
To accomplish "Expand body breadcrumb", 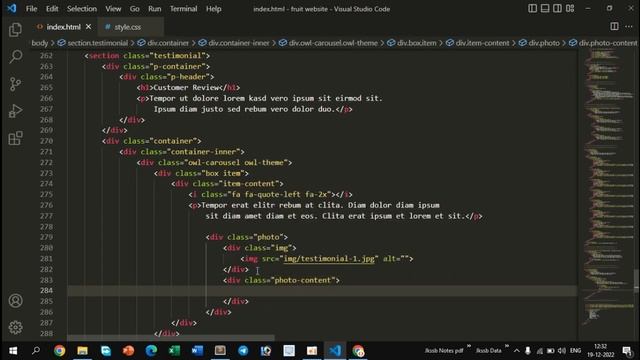I will pos(40,43).
